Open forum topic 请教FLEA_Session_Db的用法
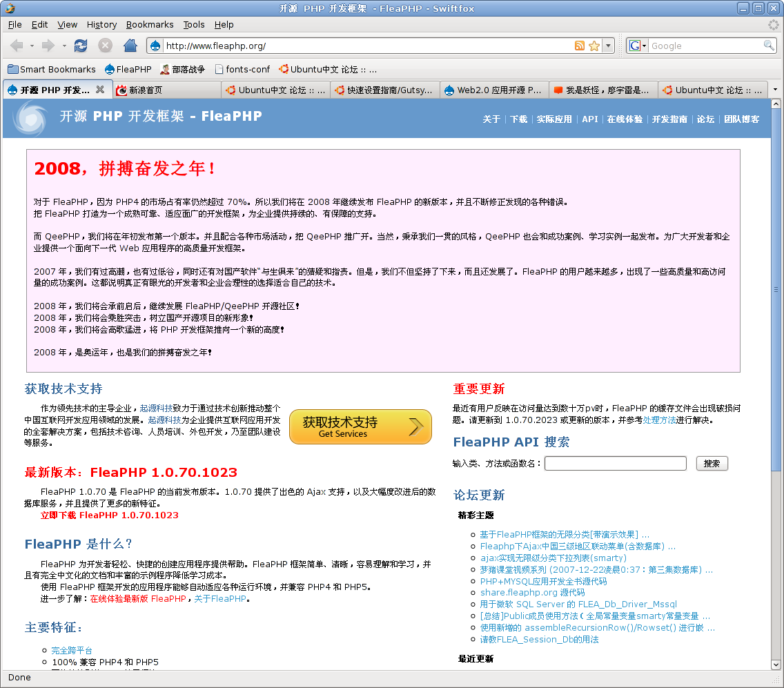784x688 pixels. click(x=540, y=639)
